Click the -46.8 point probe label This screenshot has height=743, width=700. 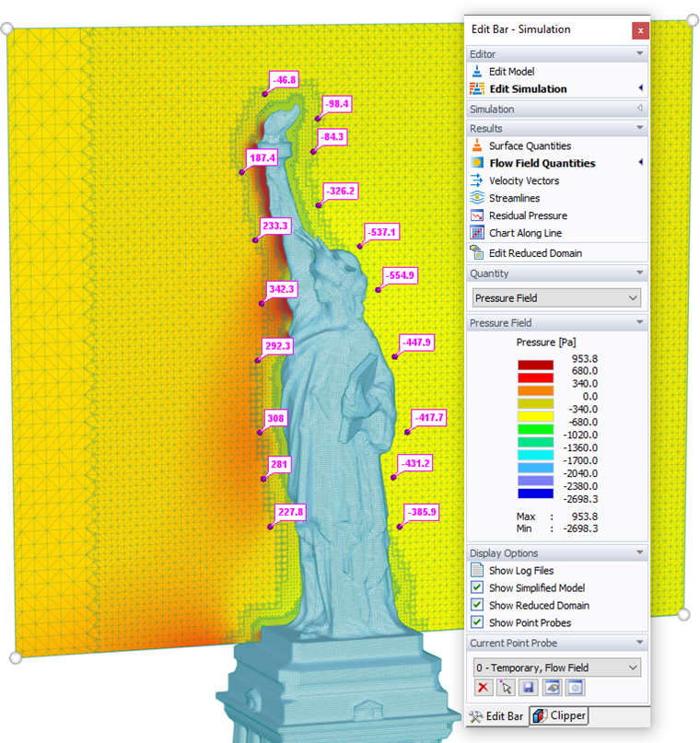(x=285, y=79)
